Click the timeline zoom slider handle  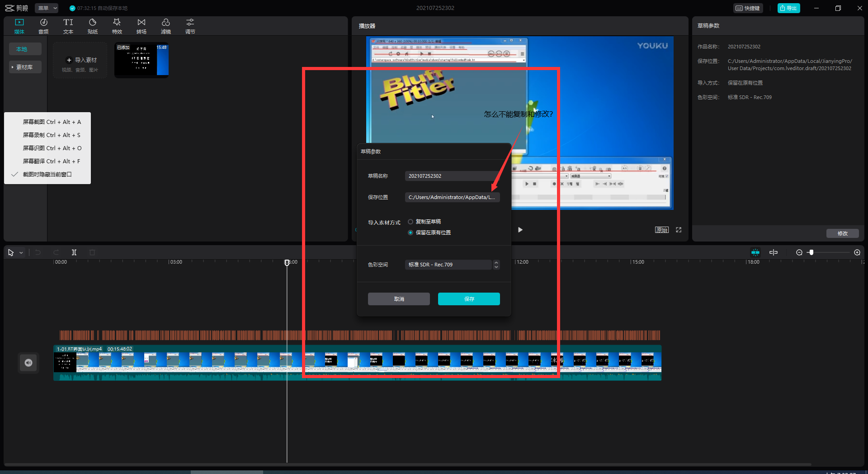(811, 252)
